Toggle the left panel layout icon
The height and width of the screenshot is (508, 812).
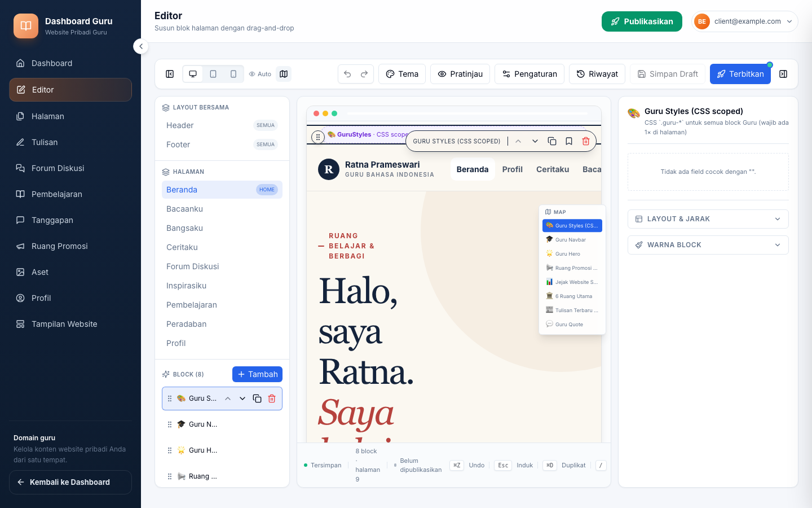pos(170,74)
